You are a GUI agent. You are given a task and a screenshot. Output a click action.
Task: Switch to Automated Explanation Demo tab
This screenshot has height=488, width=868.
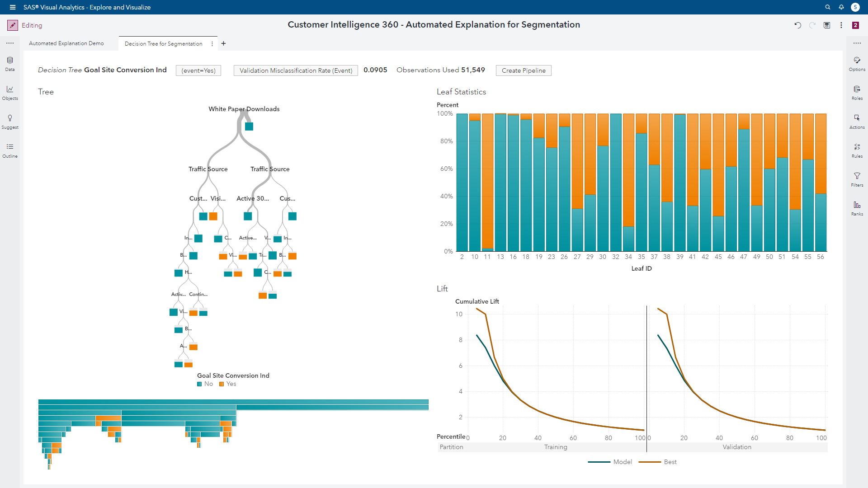pyautogui.click(x=66, y=43)
